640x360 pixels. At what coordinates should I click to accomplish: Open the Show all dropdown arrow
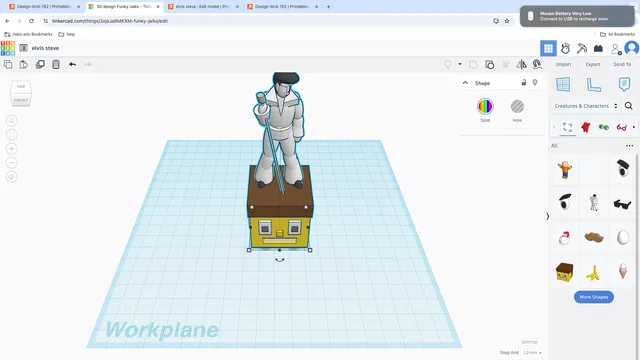460,64
